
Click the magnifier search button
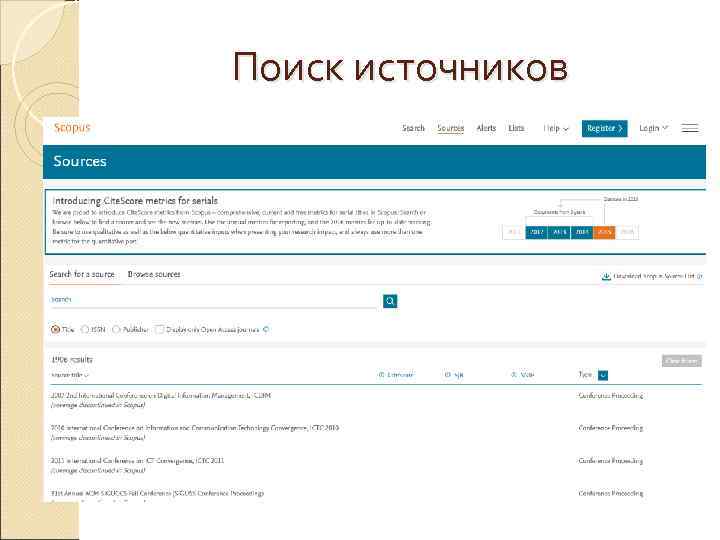coord(390,301)
